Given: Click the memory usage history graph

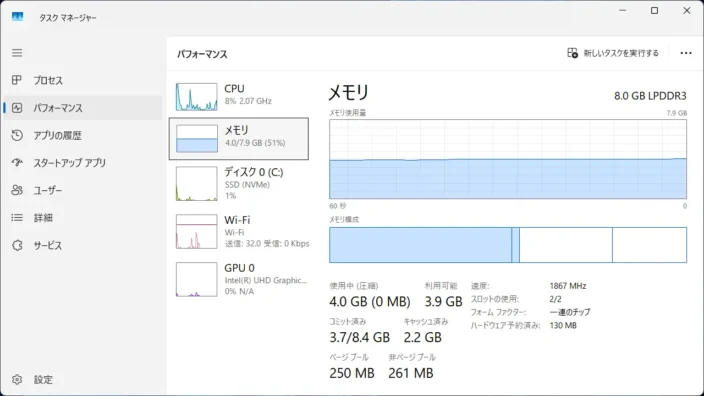Looking at the screenshot, I should (508, 159).
